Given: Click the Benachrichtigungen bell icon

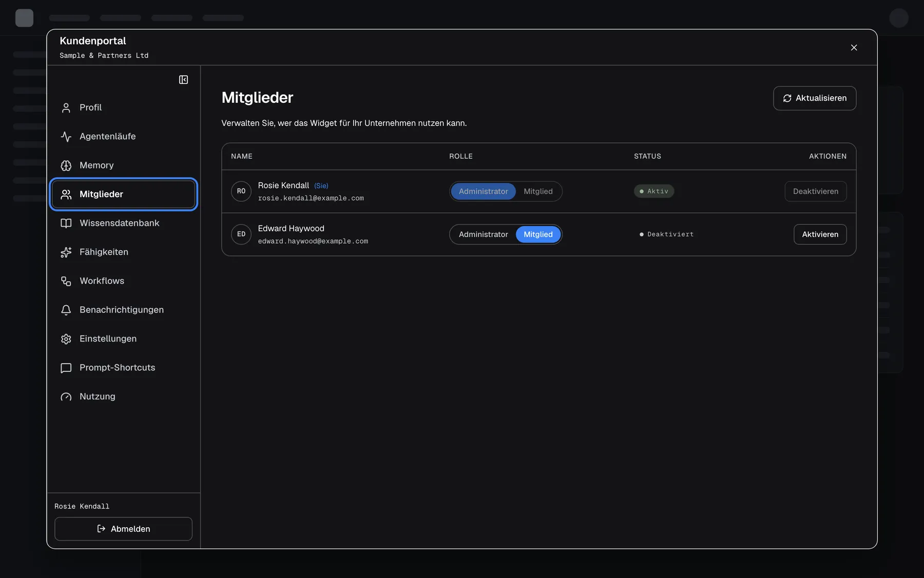Looking at the screenshot, I should [x=66, y=310].
